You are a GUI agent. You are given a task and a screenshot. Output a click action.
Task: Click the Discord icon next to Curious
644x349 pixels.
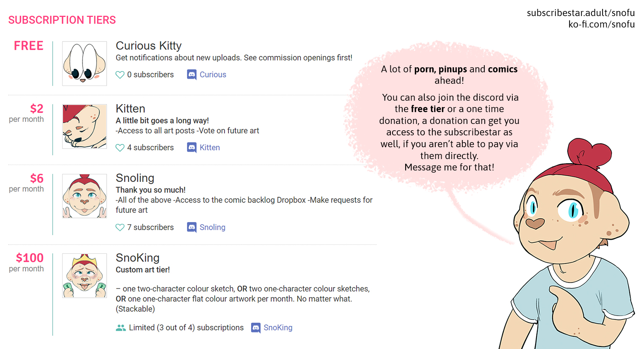coord(192,75)
